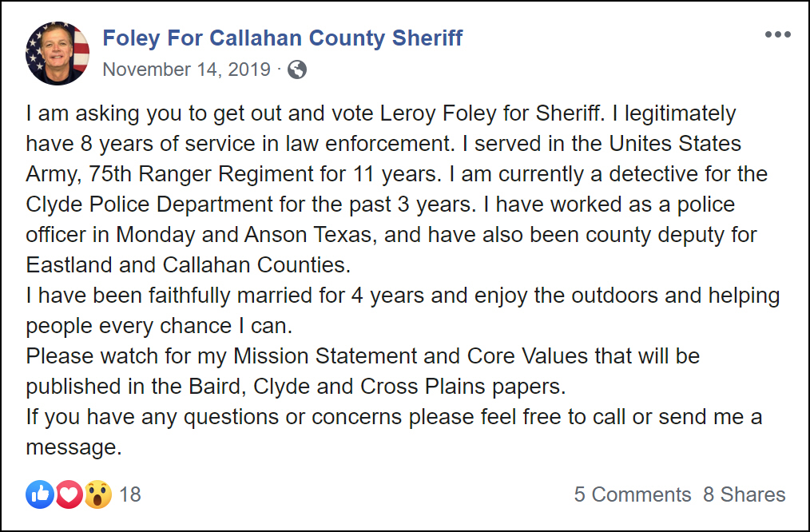Viewport: 810px width, 532px height.
Task: Click the text "Eastland and Callahan Counties."
Action: point(189,264)
